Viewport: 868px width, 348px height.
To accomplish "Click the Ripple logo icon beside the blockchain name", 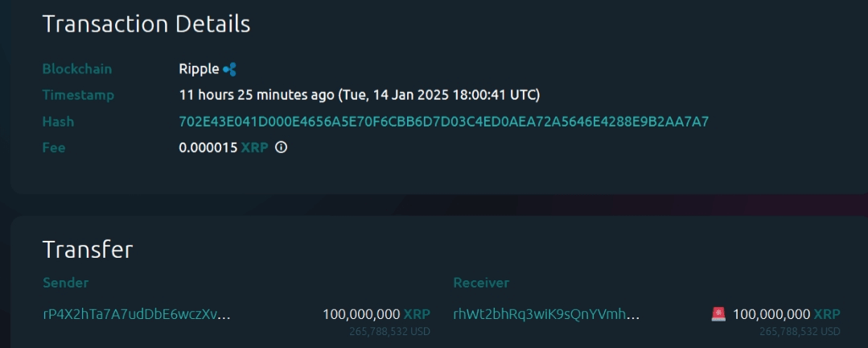I will [230, 69].
